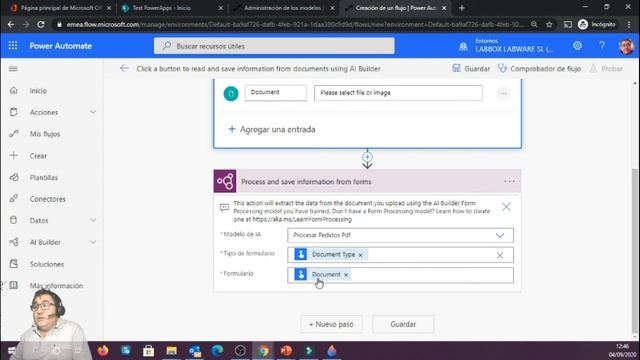This screenshot has height=360, width=640.
Task: Open Conectores in the sidebar
Action: (x=48, y=199)
